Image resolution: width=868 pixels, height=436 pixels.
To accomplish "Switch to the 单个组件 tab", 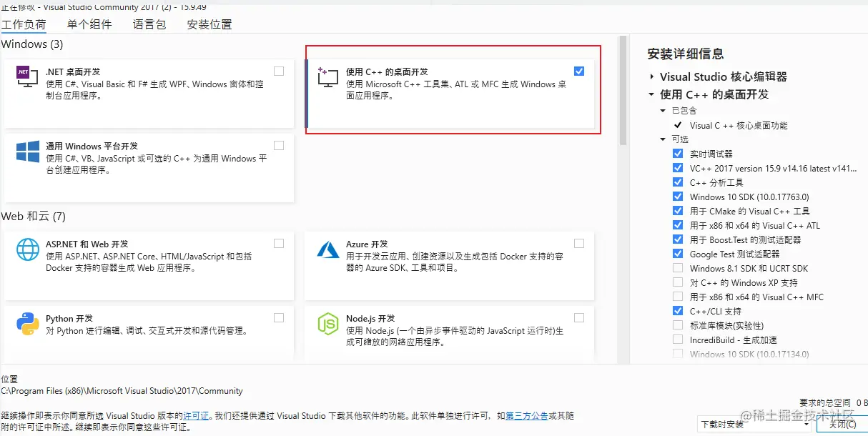I will pos(89,24).
